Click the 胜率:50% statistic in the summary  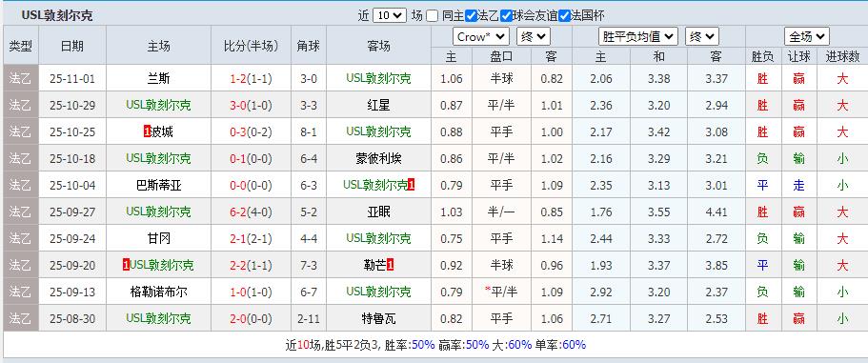(411, 345)
